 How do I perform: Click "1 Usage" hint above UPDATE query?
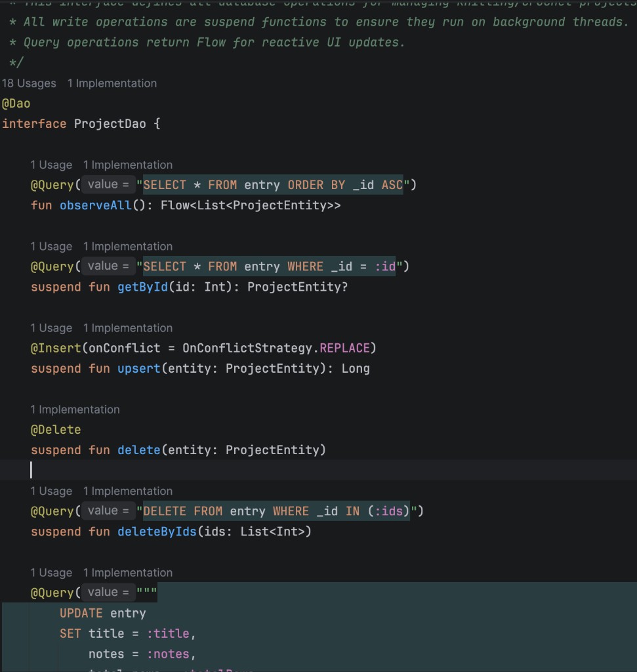click(51, 572)
